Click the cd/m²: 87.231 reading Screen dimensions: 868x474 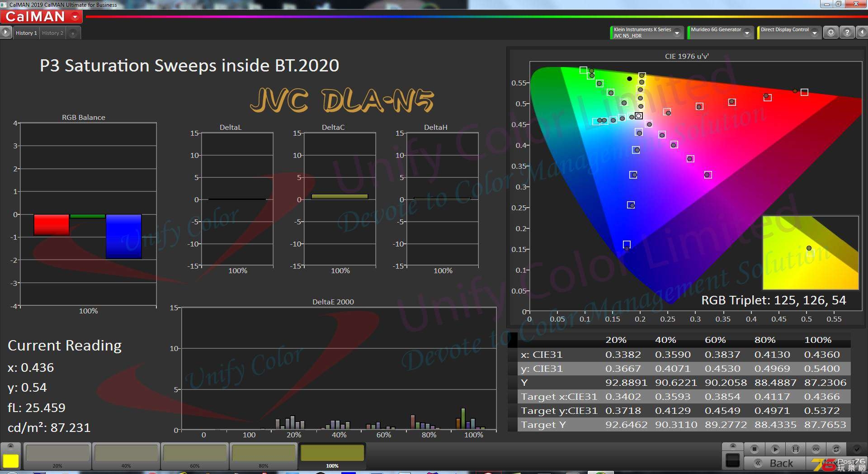click(49, 427)
